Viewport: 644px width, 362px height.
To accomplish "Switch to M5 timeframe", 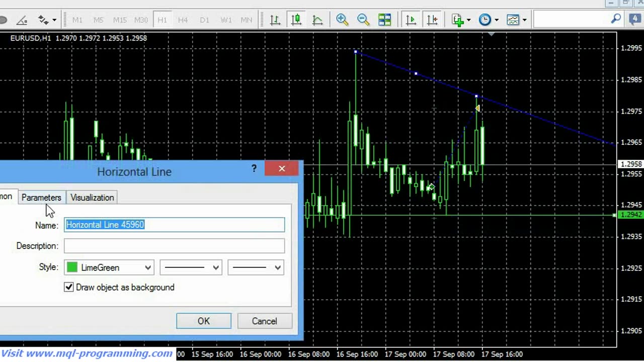I will click(x=98, y=20).
